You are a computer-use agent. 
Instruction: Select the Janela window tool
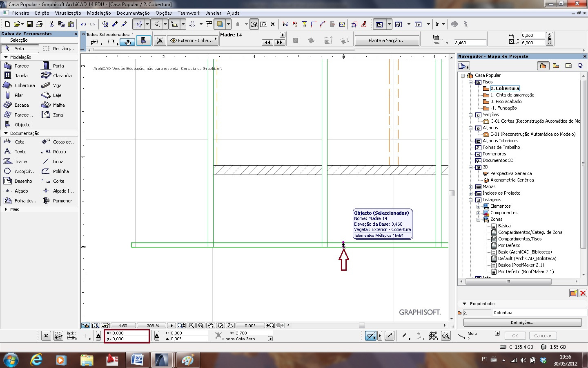[x=20, y=76]
